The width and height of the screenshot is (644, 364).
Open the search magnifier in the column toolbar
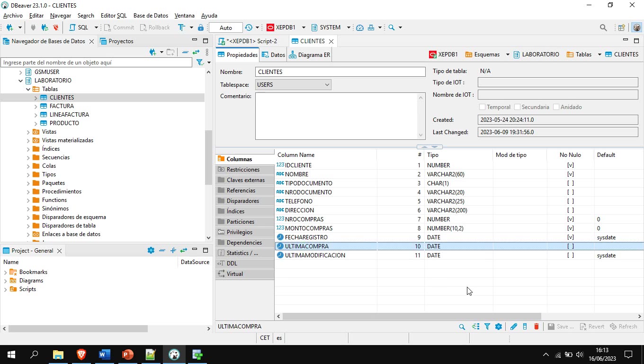pyautogui.click(x=463, y=327)
